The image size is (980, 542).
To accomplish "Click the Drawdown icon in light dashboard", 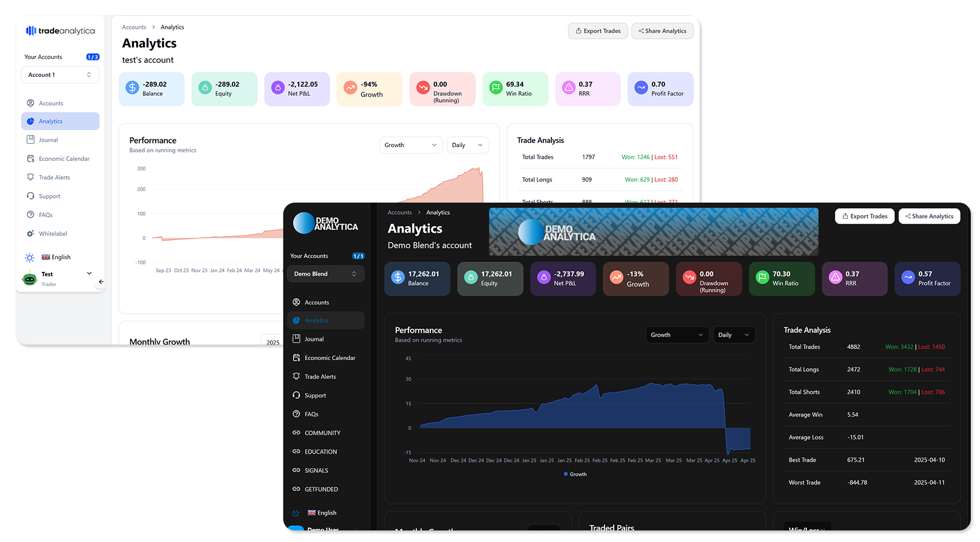I will (x=423, y=88).
